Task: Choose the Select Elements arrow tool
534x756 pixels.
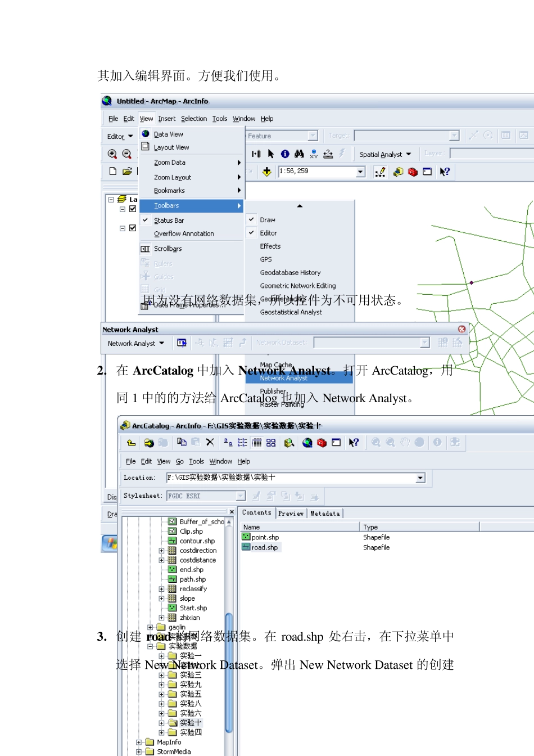Action: pyautogui.click(x=271, y=154)
